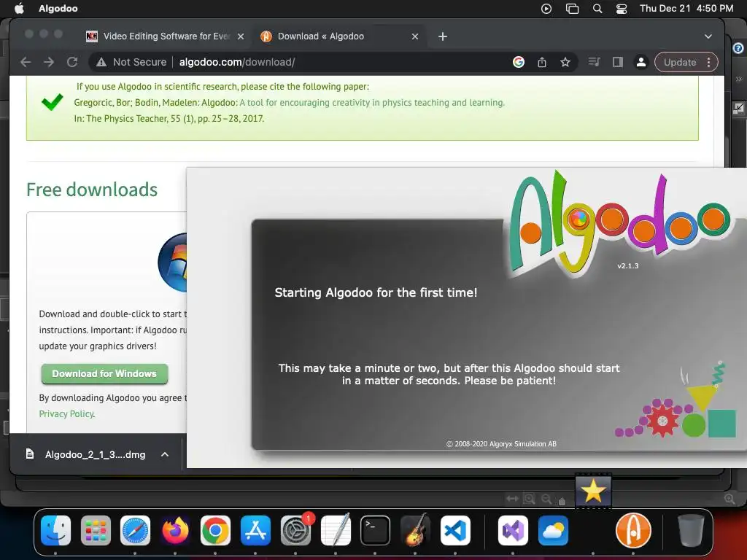Open the Weather app from the Dock
Viewport: 747px width, 560px height.
point(553,530)
